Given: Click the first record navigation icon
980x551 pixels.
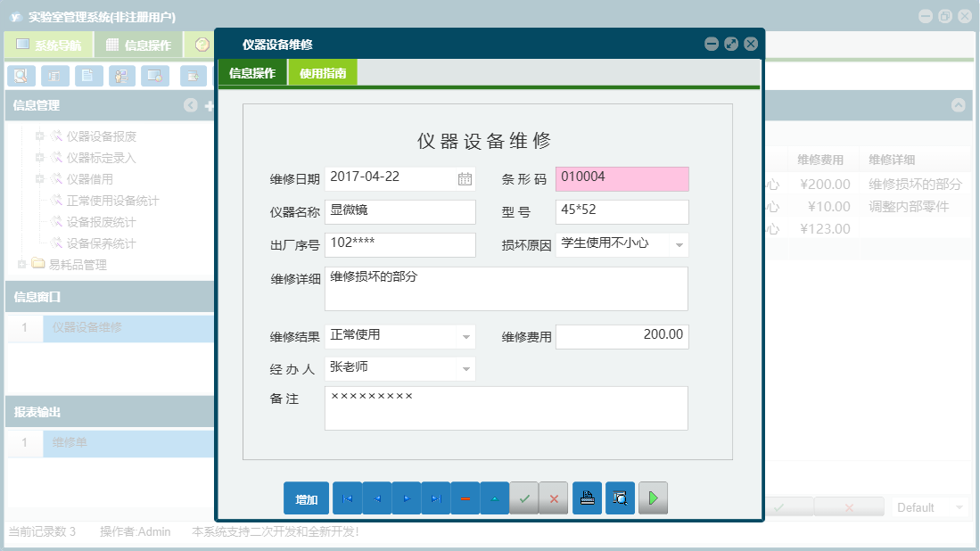Looking at the screenshot, I should click(347, 498).
